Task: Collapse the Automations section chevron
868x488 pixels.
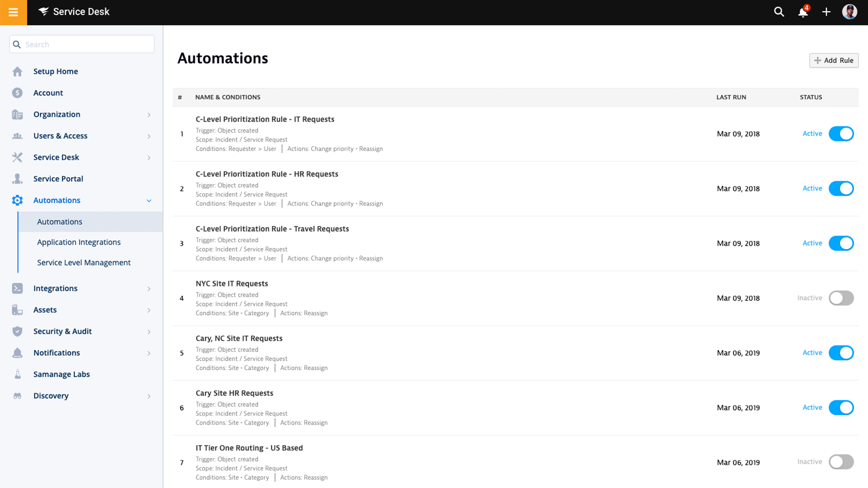Action: pos(149,201)
